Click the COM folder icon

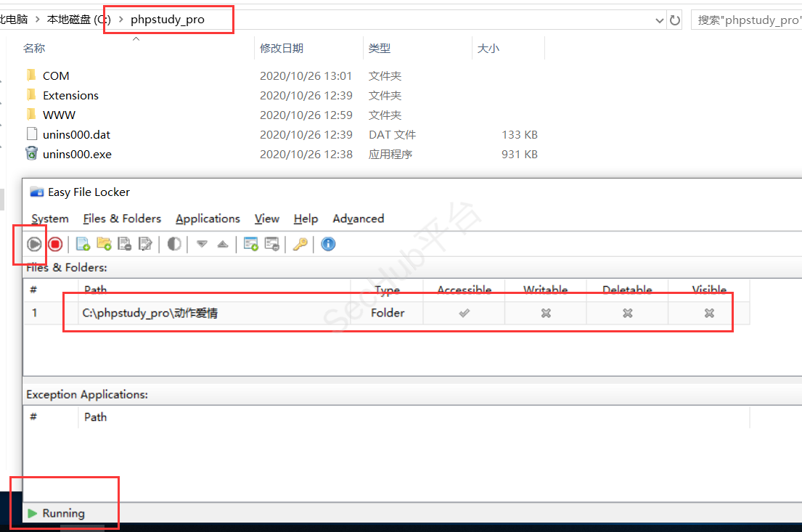32,75
